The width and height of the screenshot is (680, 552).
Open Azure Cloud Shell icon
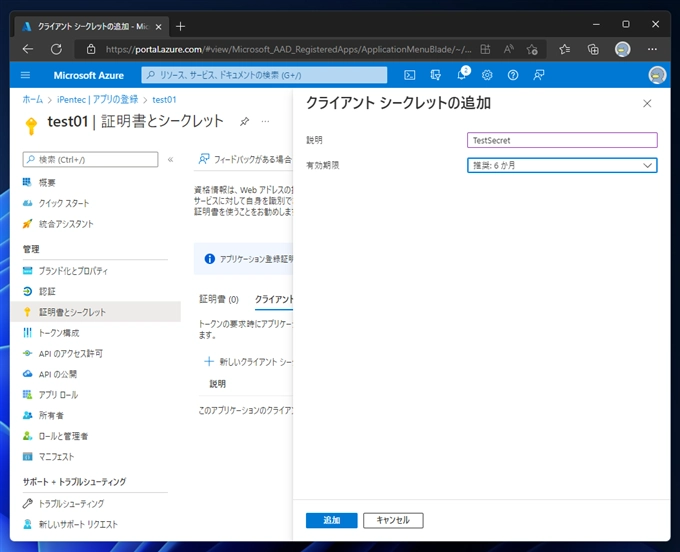pyautogui.click(x=410, y=75)
